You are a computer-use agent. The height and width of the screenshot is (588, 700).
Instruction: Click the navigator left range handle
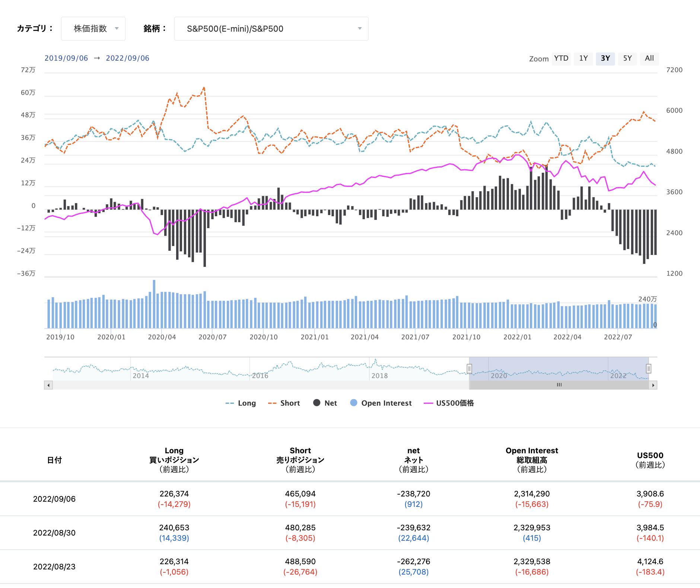click(469, 369)
